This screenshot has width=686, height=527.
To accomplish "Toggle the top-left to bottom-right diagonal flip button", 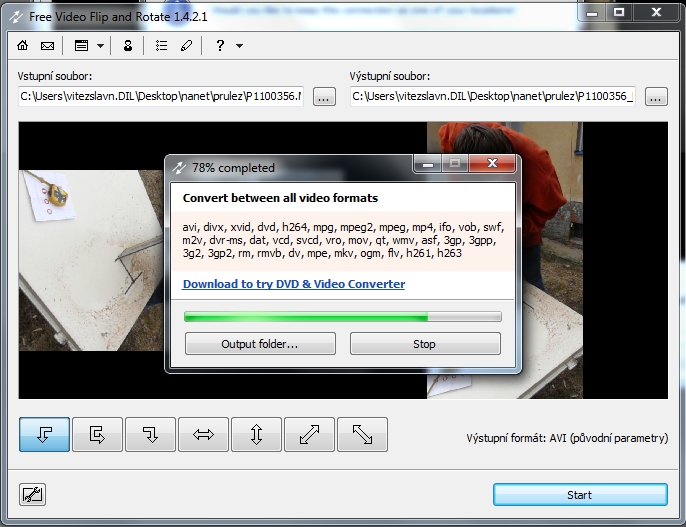I will pyautogui.click(x=362, y=434).
